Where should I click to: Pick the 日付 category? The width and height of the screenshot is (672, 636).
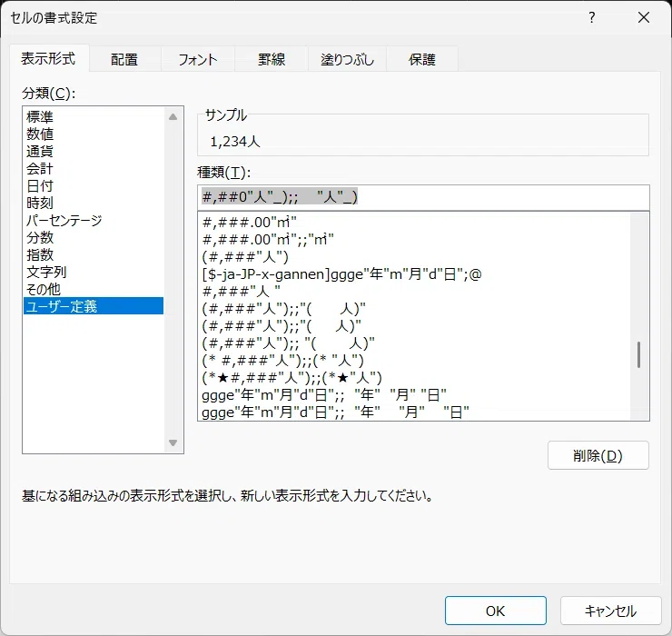(94, 185)
